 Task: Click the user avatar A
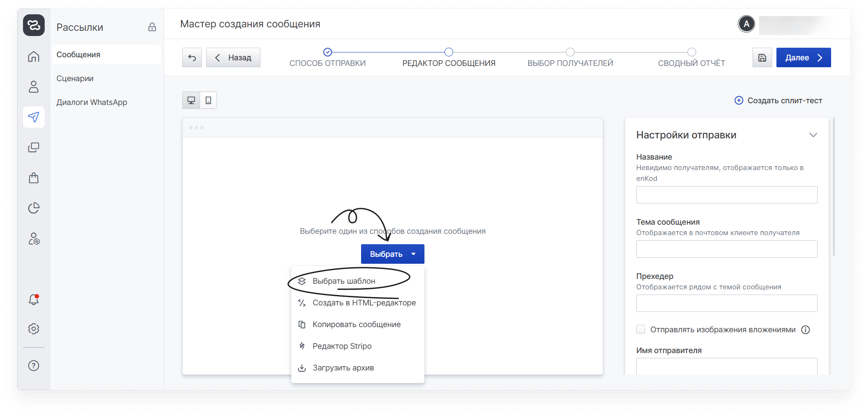tap(746, 24)
